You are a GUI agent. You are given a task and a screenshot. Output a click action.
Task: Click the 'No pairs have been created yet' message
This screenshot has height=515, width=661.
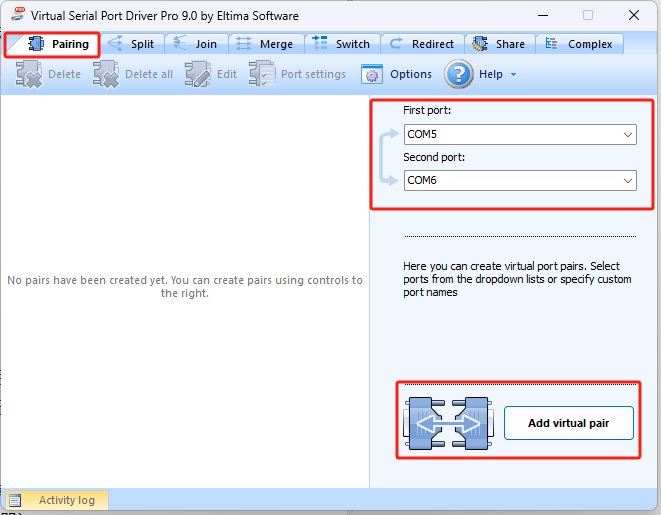point(185,287)
